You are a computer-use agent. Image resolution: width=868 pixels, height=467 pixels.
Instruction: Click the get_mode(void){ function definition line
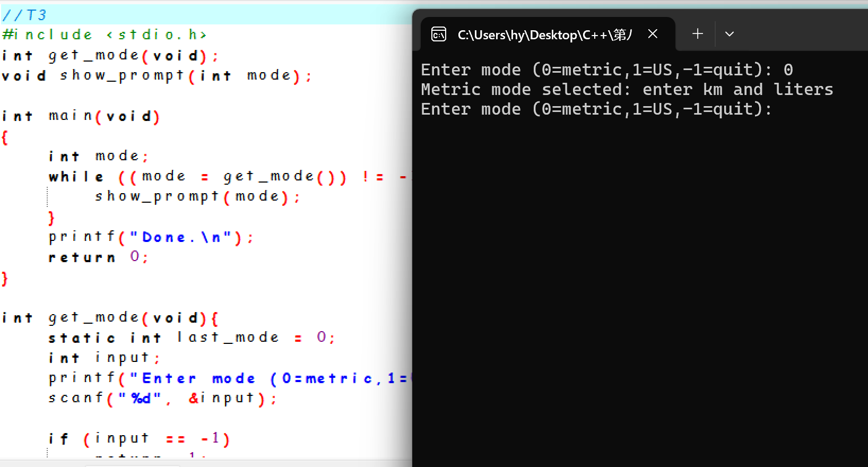click(x=110, y=317)
